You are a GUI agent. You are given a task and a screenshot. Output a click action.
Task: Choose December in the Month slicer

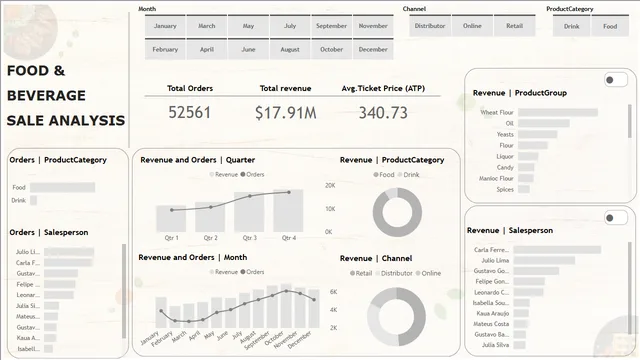pyautogui.click(x=373, y=49)
